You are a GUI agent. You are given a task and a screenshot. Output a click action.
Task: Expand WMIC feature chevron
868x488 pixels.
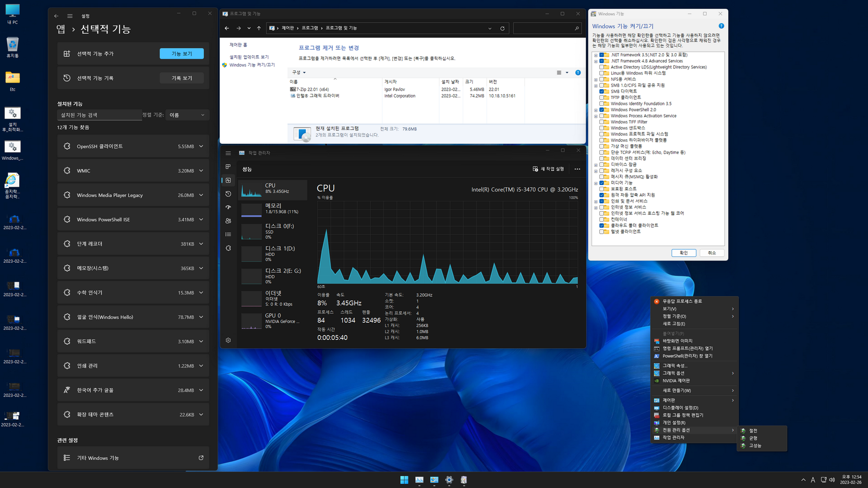point(201,170)
